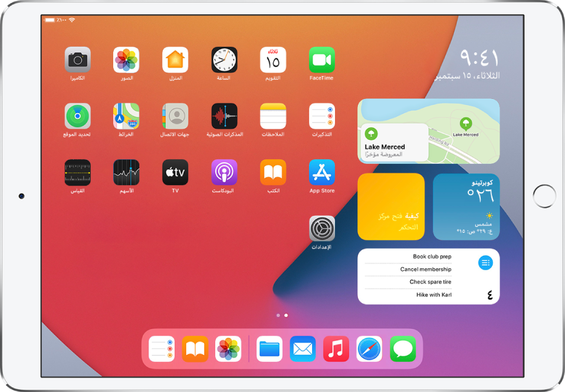Open the Lake Merced Maps widget

[x=428, y=131]
